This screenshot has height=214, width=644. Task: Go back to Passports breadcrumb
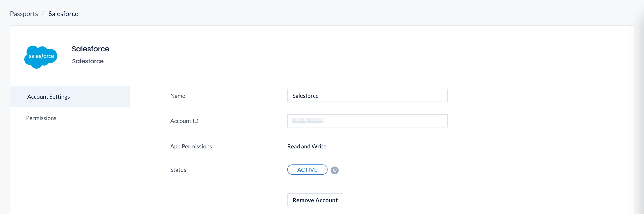coord(24,14)
